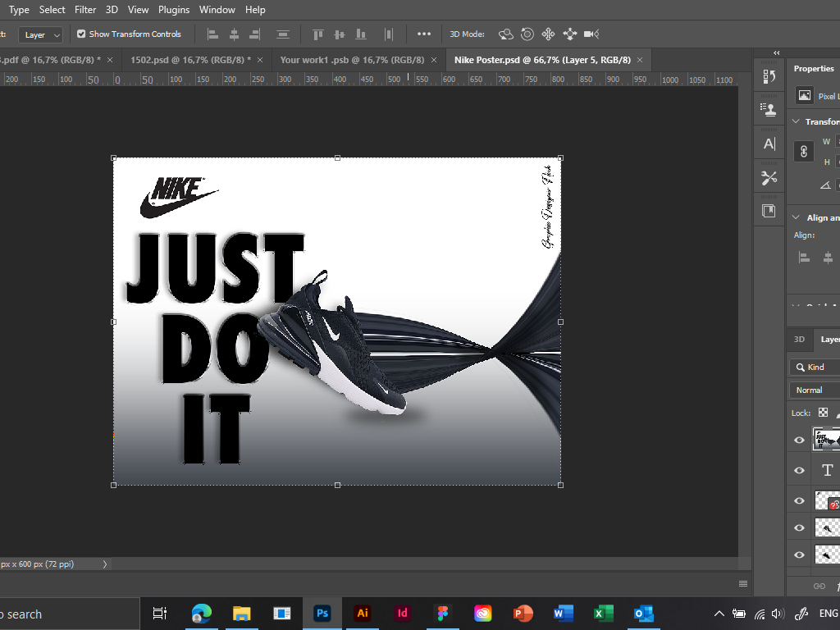The width and height of the screenshot is (840, 630).
Task: Select the 3D roll camera mode
Action: click(527, 34)
